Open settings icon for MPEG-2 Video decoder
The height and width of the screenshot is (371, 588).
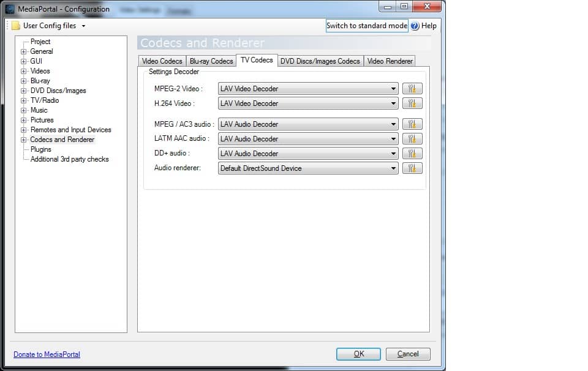412,89
